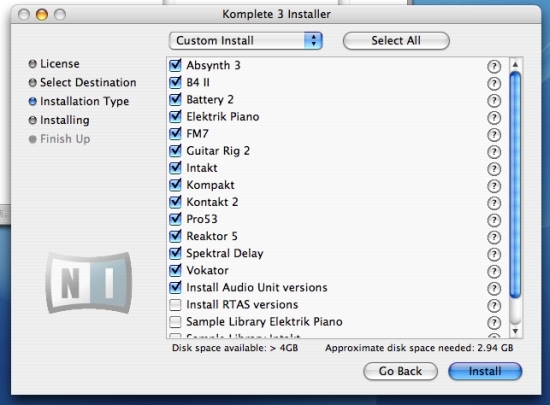This screenshot has width=550, height=405.
Task: Check Sample Library Elektrik Piano option
Action: tap(175, 322)
